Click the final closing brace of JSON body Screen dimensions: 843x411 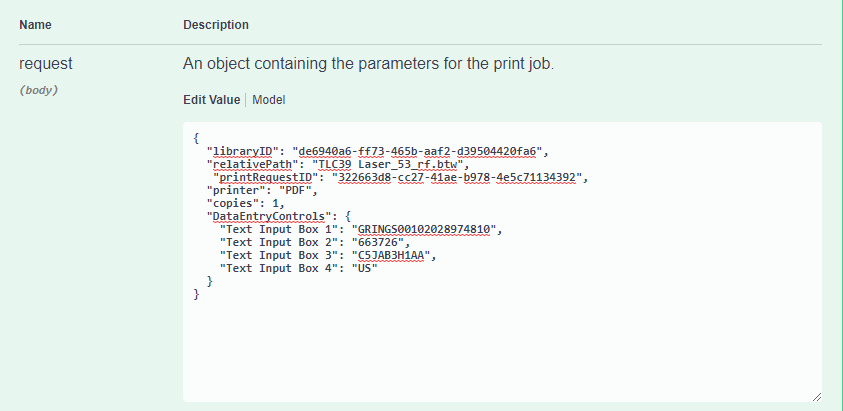(197, 294)
